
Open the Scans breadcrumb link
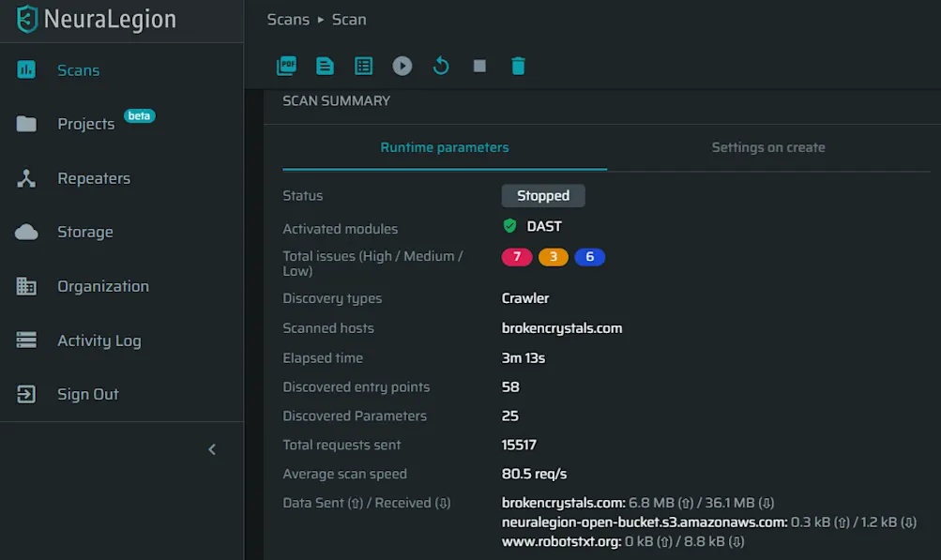coord(288,19)
